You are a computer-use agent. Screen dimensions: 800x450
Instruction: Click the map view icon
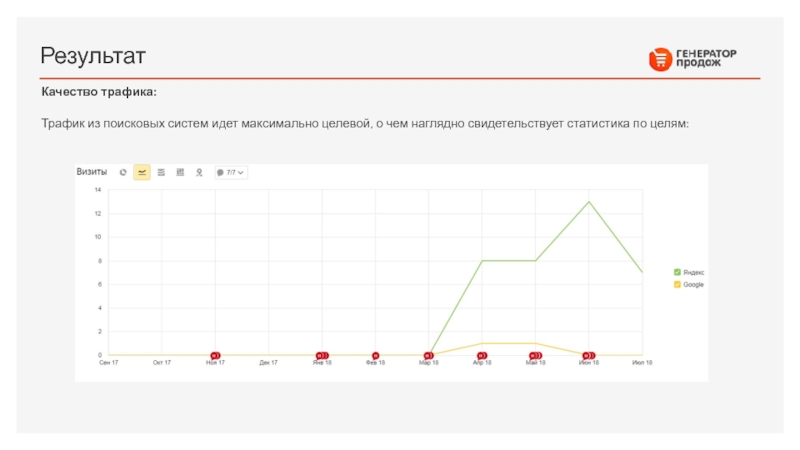click(x=199, y=172)
